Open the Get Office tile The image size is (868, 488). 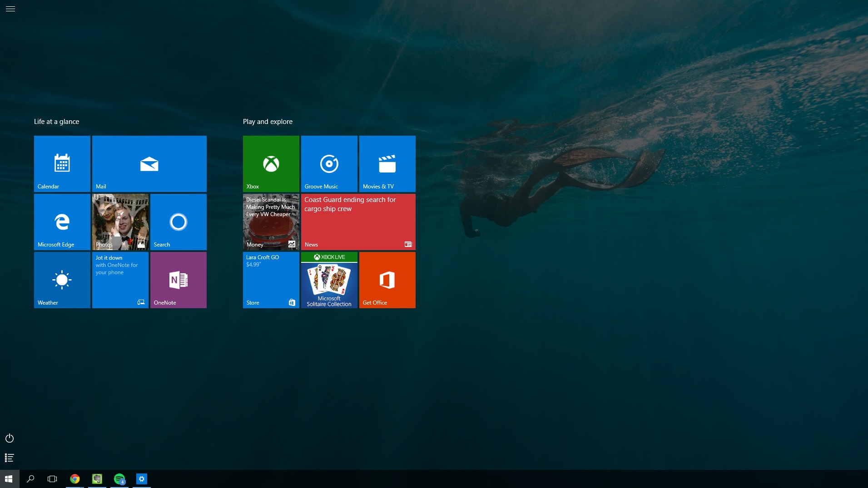click(387, 280)
